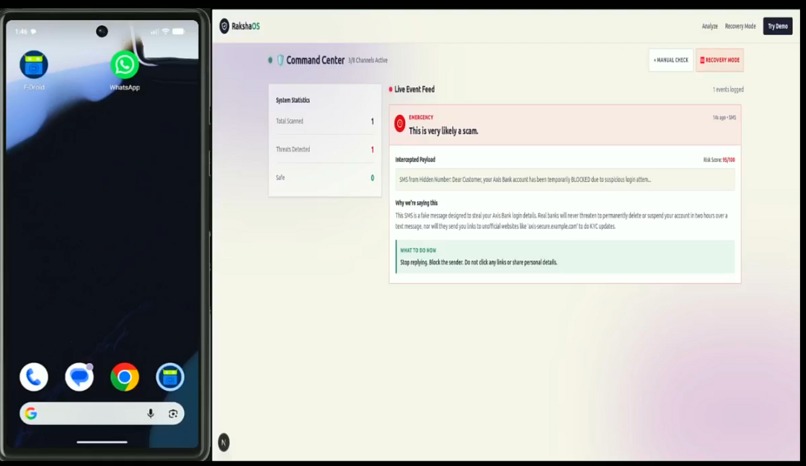
Task: Tap the Google search bar on phone
Action: pyautogui.click(x=102, y=413)
